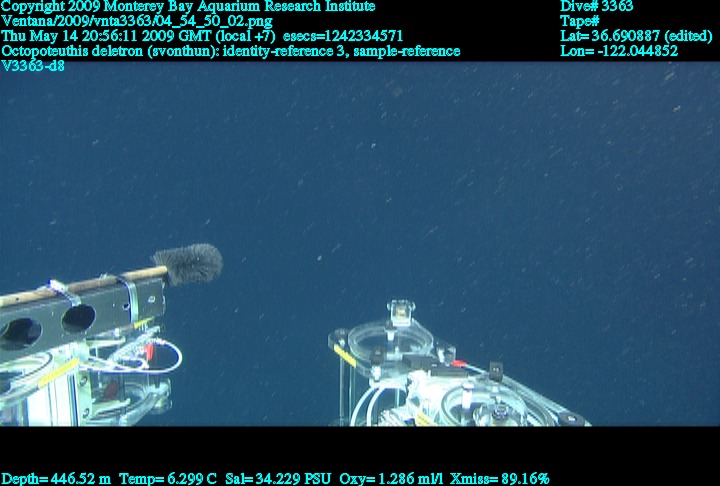Click the Oxy= 1.286 ml/l reading
Image resolution: width=720 pixels, height=486 pixels.
pos(391,479)
